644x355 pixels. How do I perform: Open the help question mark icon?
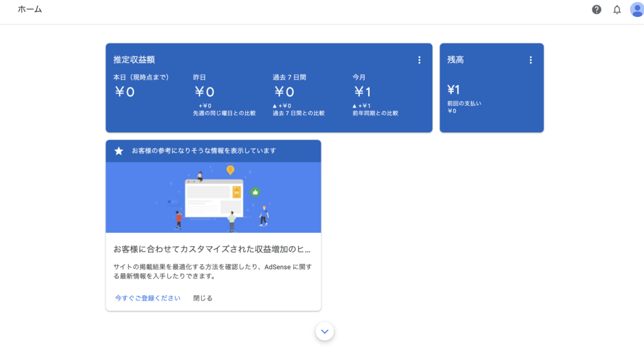pyautogui.click(x=596, y=9)
